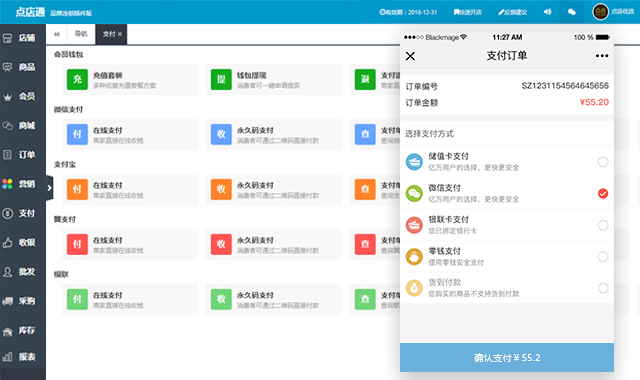Switch to the 导航 tab
Viewport: 640px width, 380px height.
pos(81,34)
